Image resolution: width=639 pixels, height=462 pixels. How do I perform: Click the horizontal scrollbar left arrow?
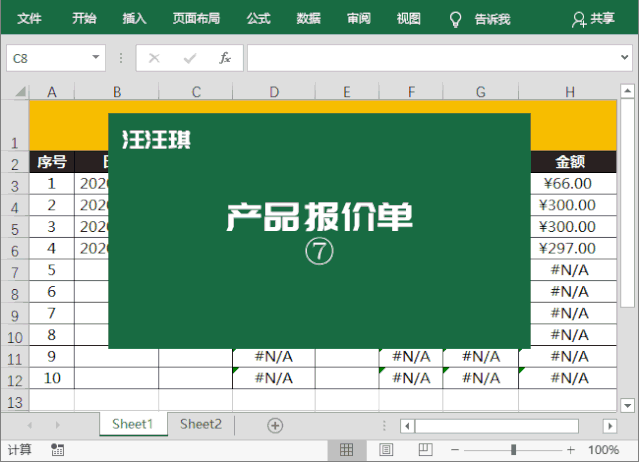407,426
